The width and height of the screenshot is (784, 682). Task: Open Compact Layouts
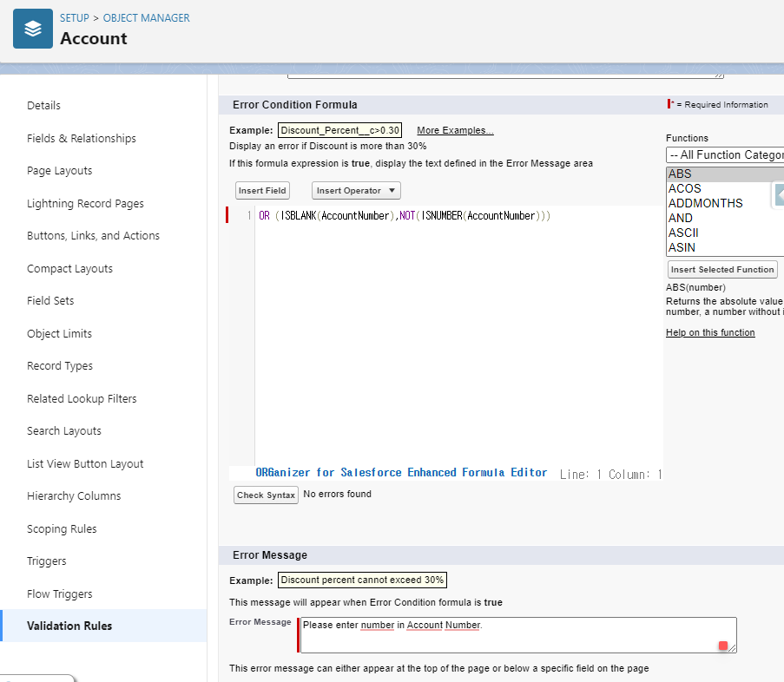[70, 268]
